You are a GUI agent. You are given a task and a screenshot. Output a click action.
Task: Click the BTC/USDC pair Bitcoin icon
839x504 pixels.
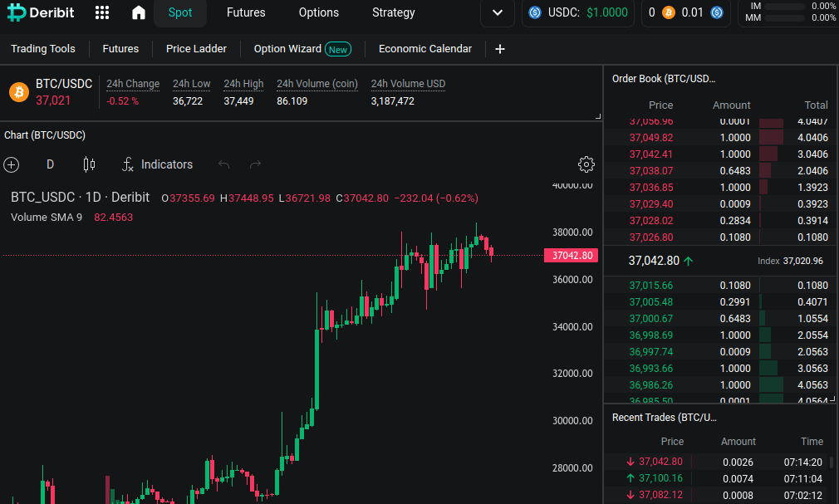point(19,92)
